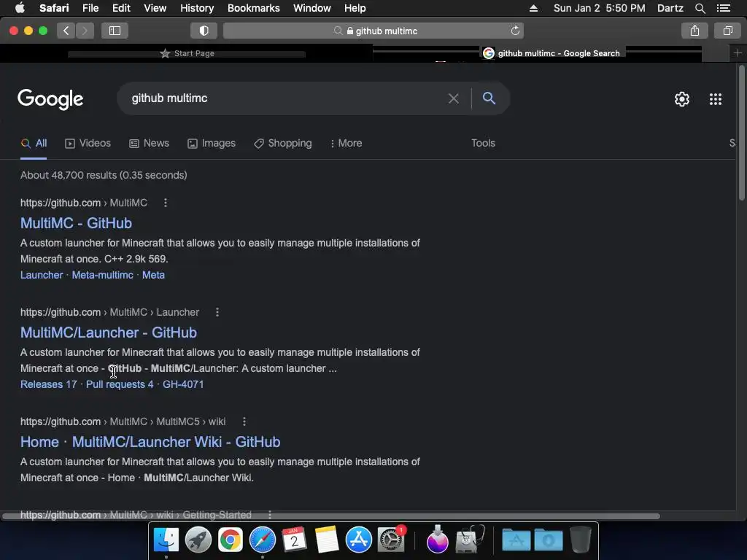Image resolution: width=747 pixels, height=560 pixels.
Task: Open the privacy report shield icon
Action: 204,31
